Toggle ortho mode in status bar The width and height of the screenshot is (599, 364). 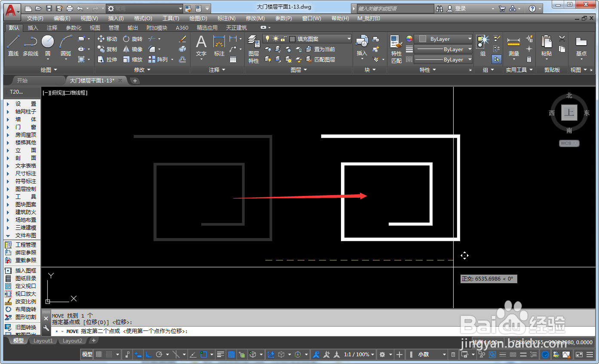(148, 355)
